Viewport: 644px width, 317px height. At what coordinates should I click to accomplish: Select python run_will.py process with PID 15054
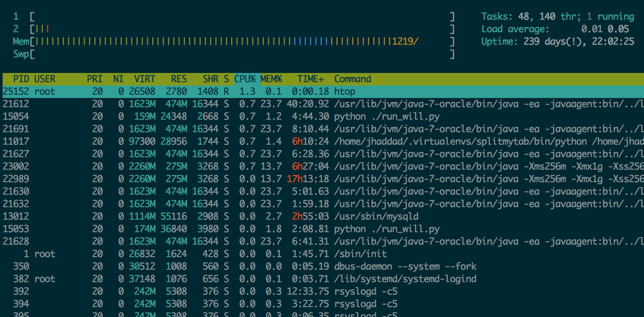click(x=386, y=116)
